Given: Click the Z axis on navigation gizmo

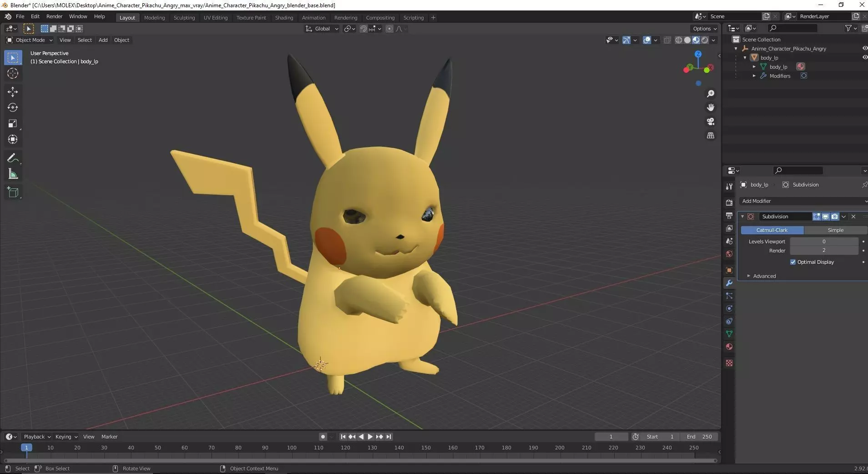Looking at the screenshot, I should point(698,54).
